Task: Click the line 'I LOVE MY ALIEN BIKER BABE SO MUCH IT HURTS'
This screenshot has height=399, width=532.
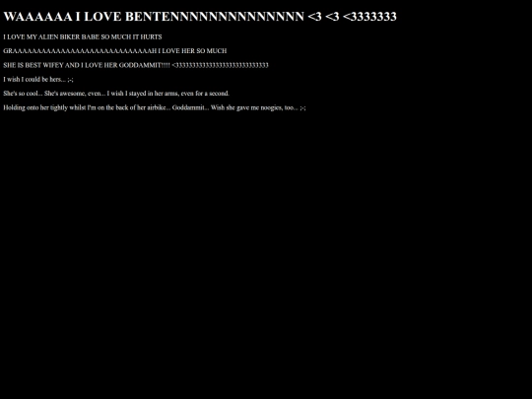Action: pos(83,37)
